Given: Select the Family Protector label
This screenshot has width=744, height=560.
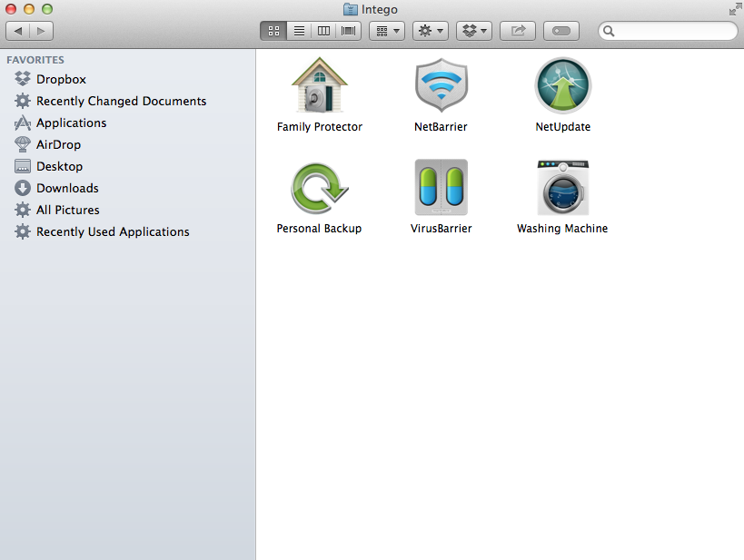Looking at the screenshot, I should (320, 127).
